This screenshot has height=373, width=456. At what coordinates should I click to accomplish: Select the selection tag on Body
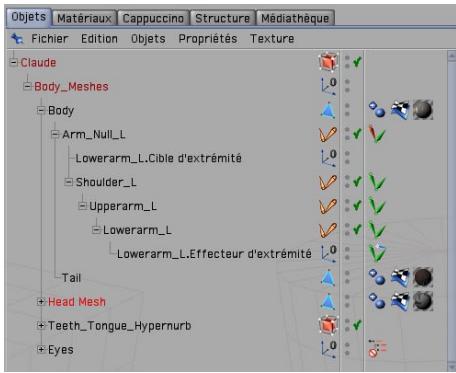(x=377, y=110)
